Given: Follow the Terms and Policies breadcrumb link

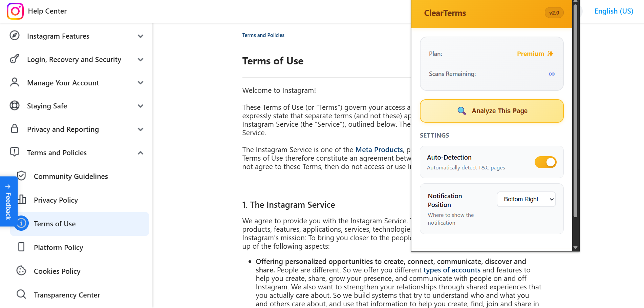Looking at the screenshot, I should [263, 35].
